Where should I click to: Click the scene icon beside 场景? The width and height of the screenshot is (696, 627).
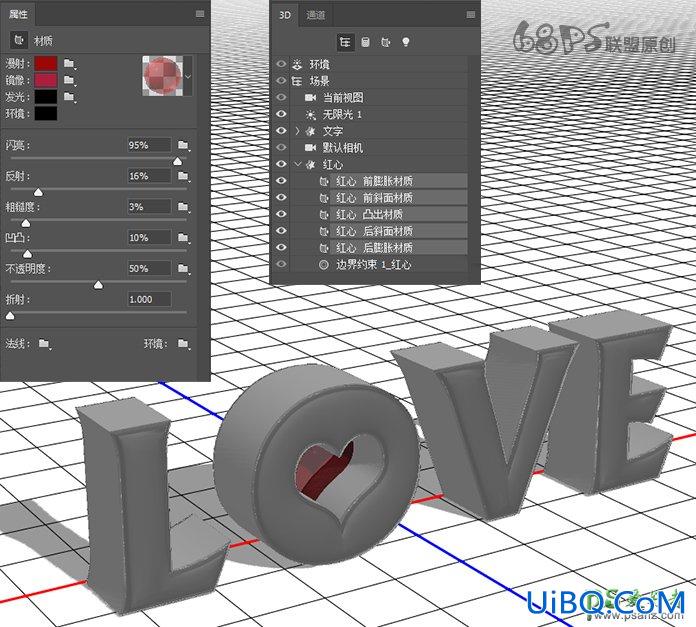(x=297, y=81)
